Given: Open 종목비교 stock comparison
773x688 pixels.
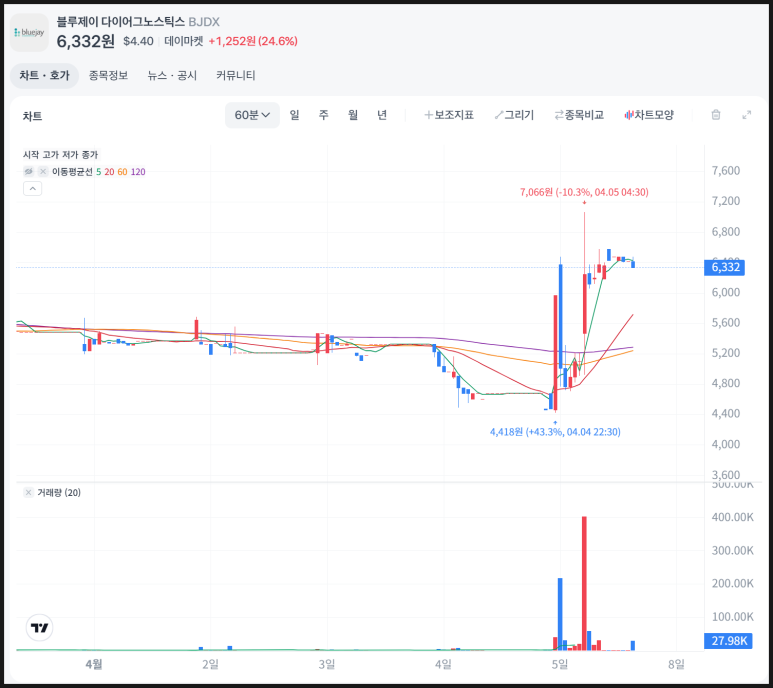Looking at the screenshot, I should click(579, 115).
